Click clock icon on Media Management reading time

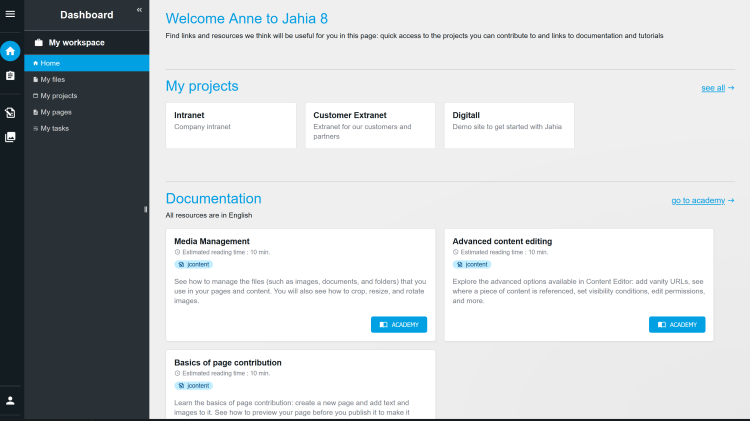[x=177, y=252]
